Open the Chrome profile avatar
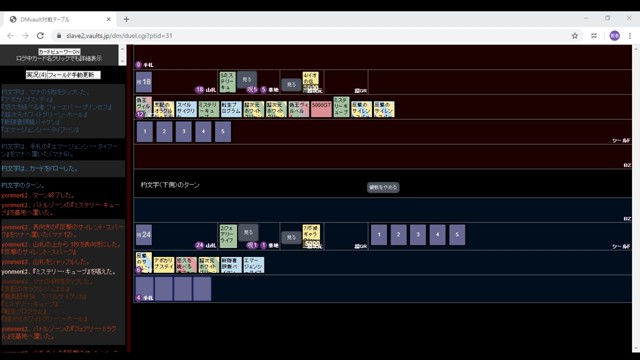640x360 pixels. click(614, 36)
